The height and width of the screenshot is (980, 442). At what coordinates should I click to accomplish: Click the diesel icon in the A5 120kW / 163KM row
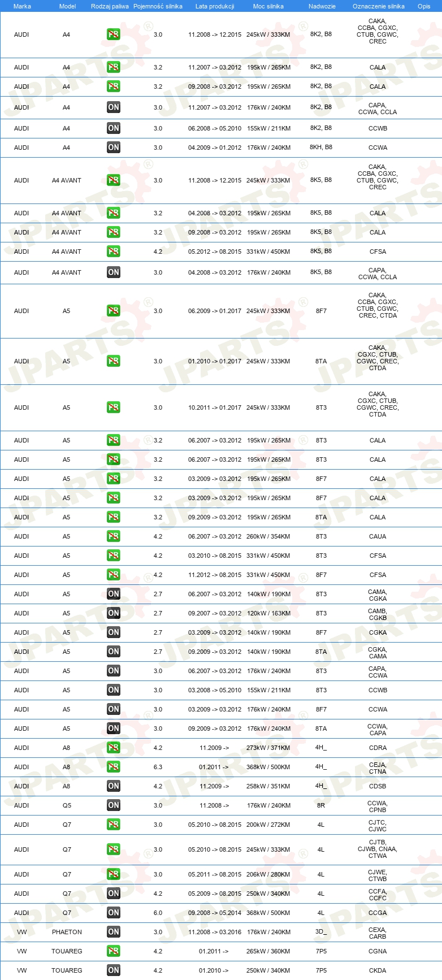tap(114, 613)
